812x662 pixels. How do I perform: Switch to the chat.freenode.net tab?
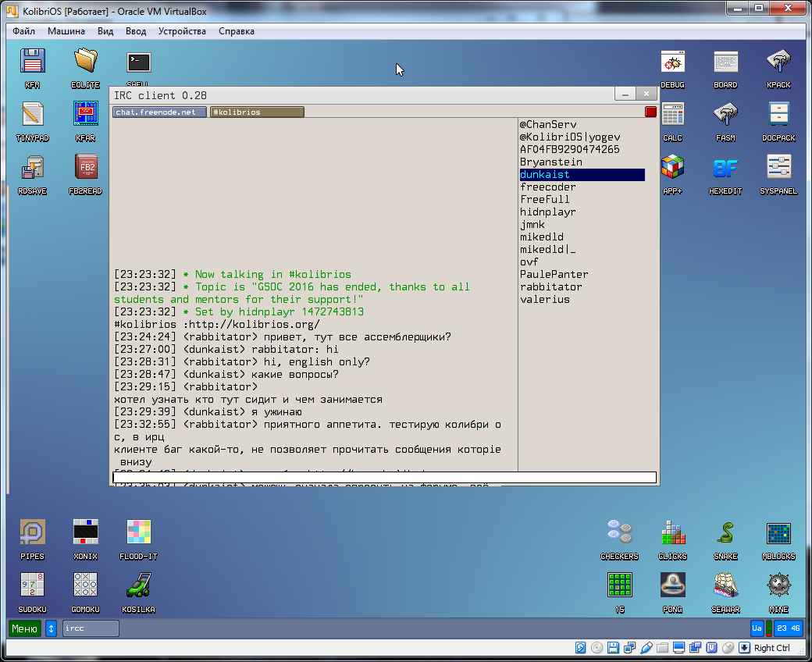160,112
